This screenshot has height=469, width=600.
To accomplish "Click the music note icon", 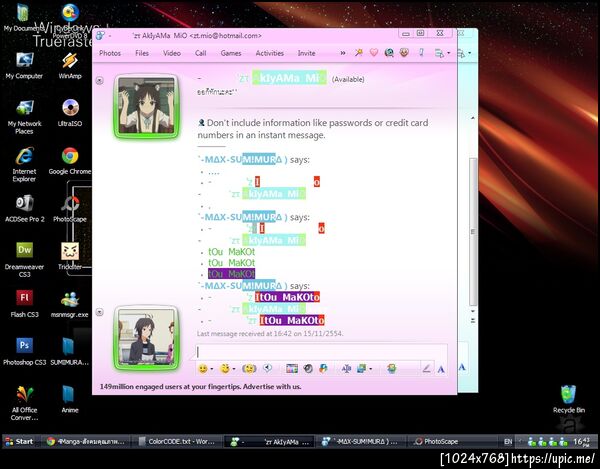I will pos(421,53).
